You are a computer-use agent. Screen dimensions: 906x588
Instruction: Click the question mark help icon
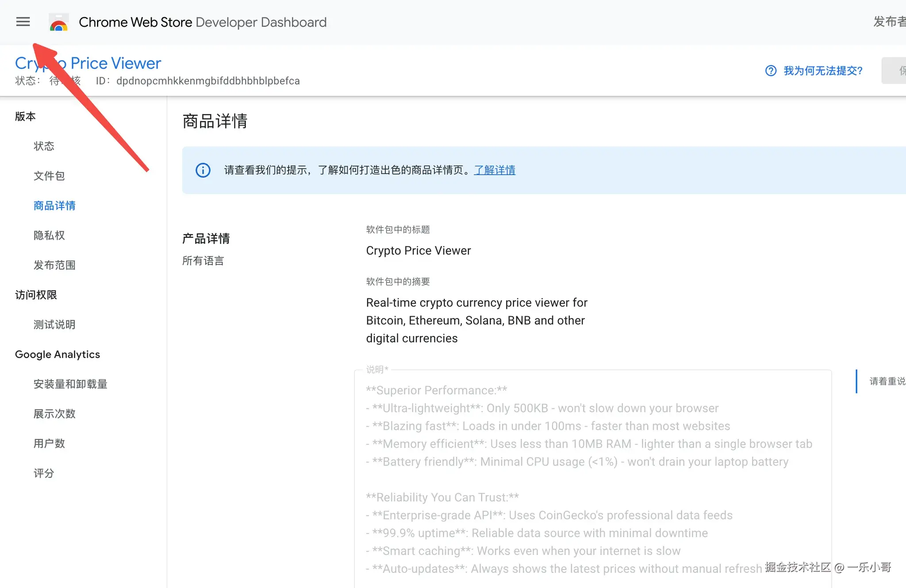(x=771, y=71)
